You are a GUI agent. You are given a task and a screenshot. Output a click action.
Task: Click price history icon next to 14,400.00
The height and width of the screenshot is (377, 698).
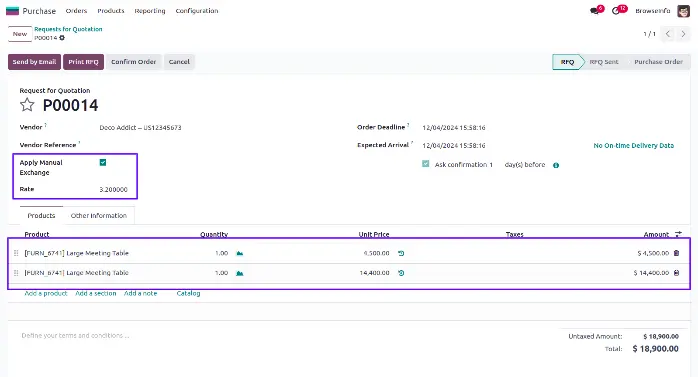401,273
